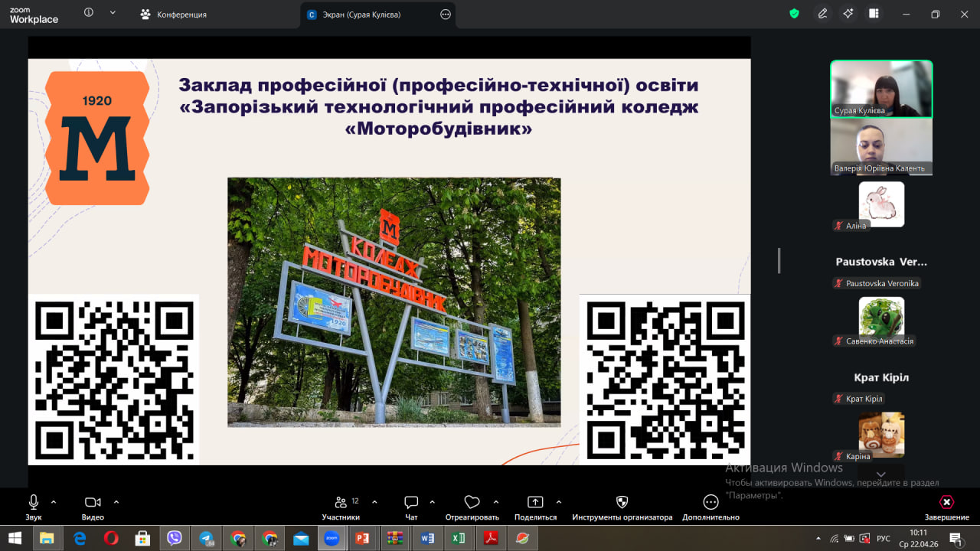Click the Поделиться share screen icon
The width and height of the screenshot is (980, 551).
[535, 503]
